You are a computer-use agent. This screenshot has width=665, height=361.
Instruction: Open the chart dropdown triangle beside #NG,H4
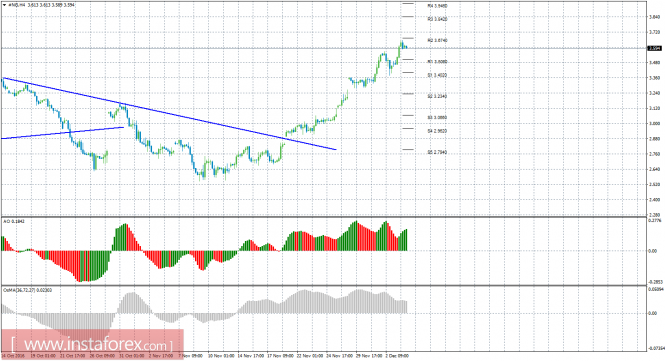tap(5, 5)
